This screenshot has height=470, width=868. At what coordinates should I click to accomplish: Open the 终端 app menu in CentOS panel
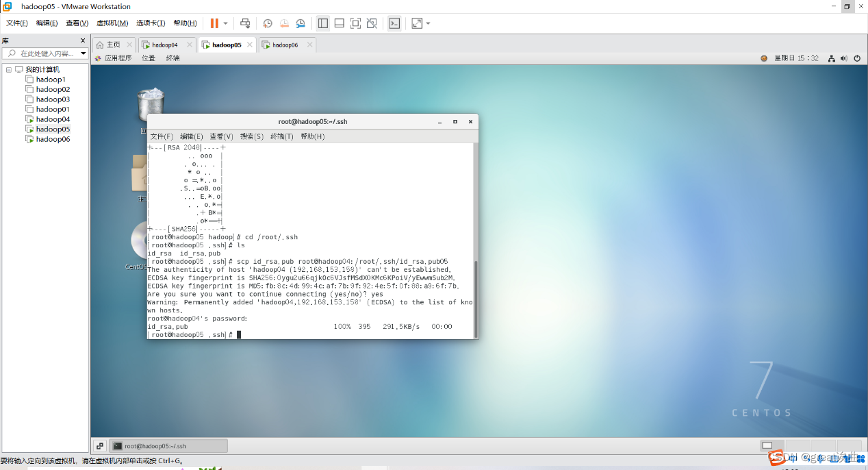[x=173, y=58]
